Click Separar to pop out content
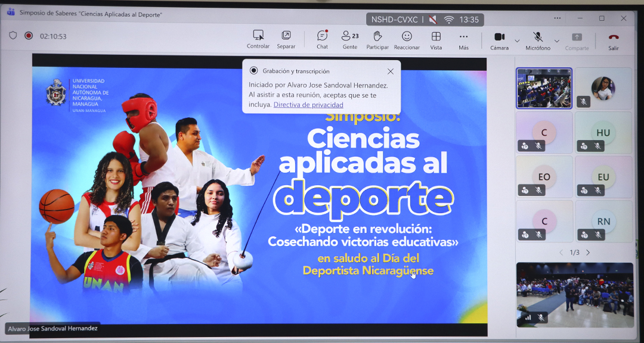Image resolution: width=644 pixels, height=343 pixels. click(x=286, y=39)
